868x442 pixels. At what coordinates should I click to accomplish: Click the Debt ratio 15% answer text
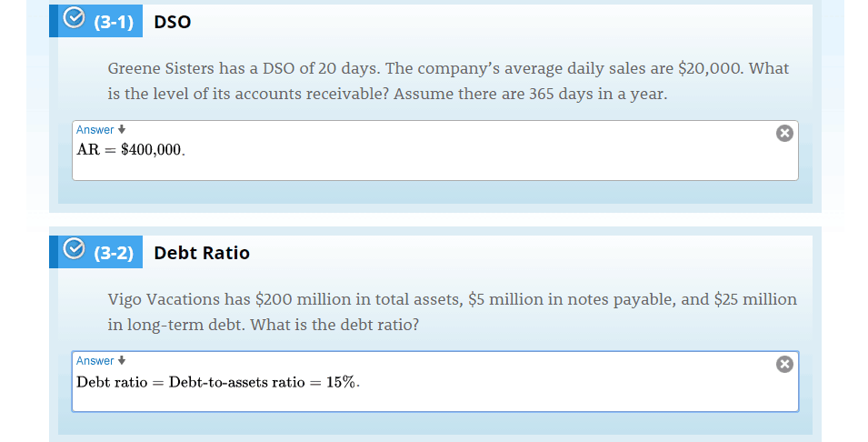coord(218,382)
